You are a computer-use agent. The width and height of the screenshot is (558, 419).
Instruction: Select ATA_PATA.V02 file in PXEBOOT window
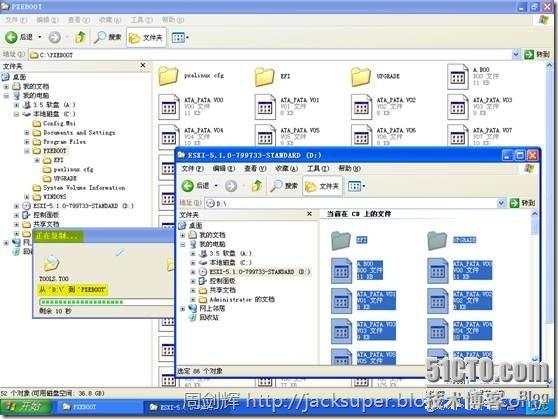383,106
